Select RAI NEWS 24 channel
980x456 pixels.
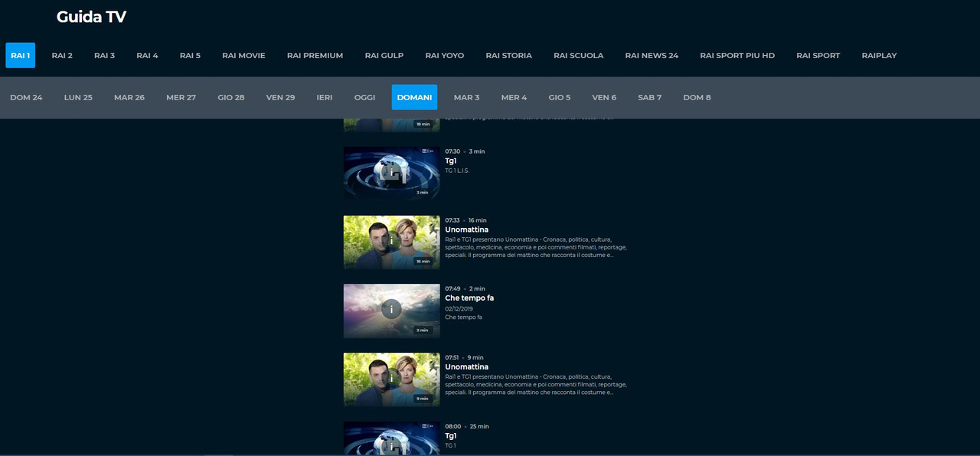tap(652, 55)
